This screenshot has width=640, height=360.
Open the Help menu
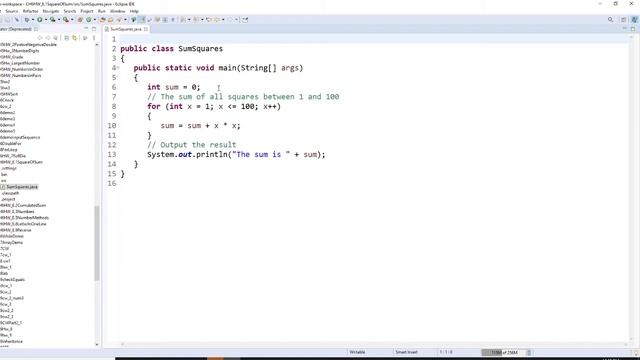pyautogui.click(x=134, y=11)
